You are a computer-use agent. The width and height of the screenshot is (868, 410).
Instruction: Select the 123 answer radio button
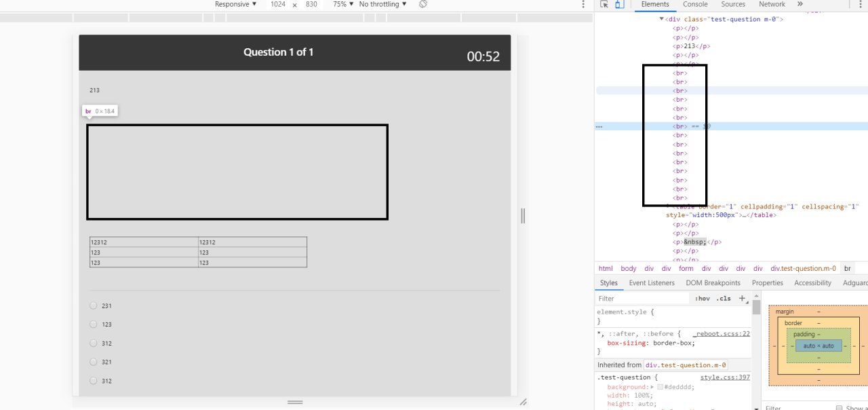pyautogui.click(x=94, y=324)
